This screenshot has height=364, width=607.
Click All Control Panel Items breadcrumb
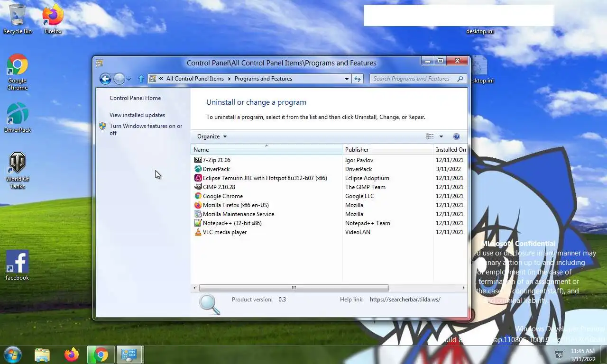coord(195,79)
